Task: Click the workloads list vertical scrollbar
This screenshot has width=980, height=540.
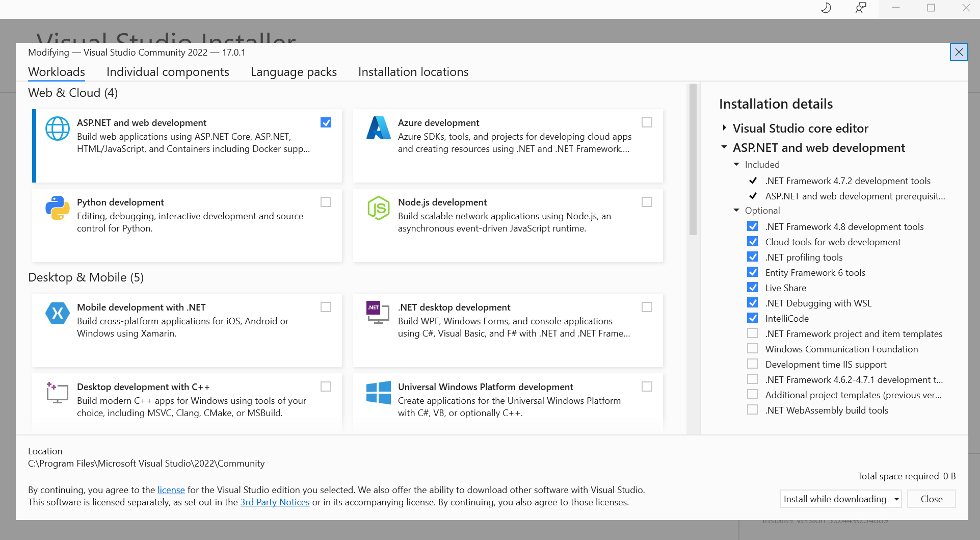Action: click(x=693, y=159)
